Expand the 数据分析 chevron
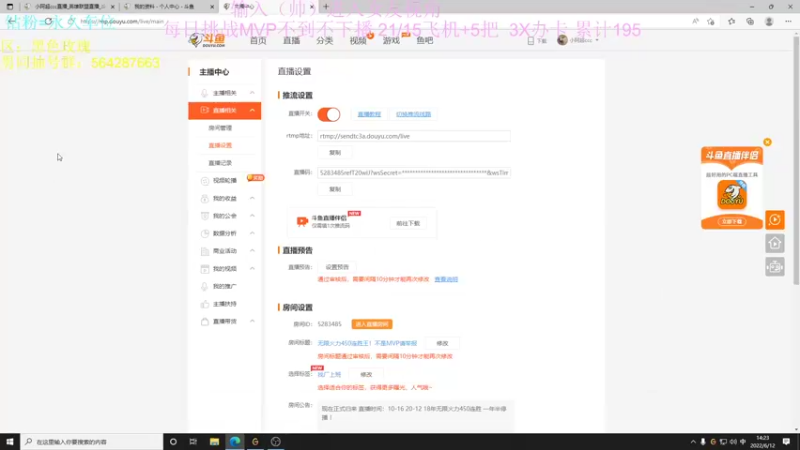 click(252, 233)
